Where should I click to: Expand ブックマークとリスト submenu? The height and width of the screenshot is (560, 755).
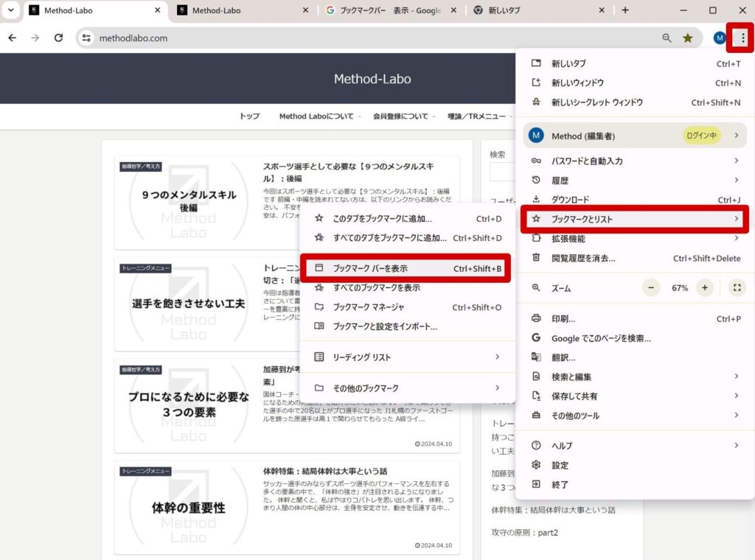(635, 219)
